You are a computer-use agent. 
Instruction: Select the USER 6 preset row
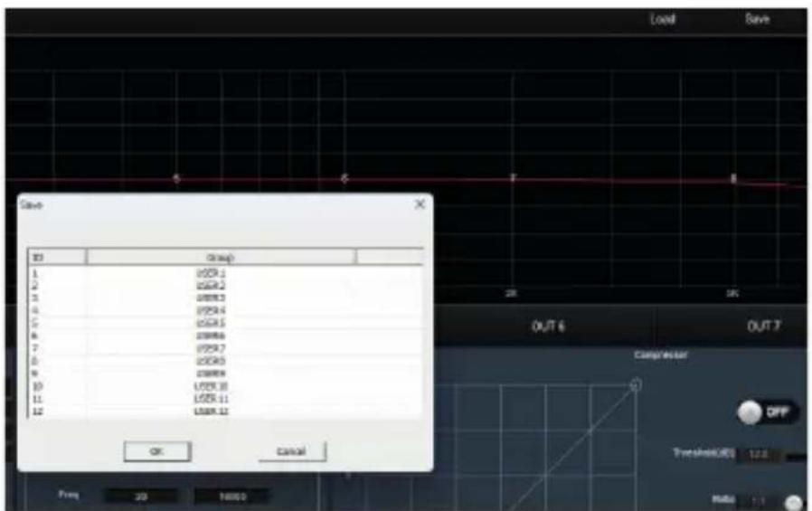(225, 336)
